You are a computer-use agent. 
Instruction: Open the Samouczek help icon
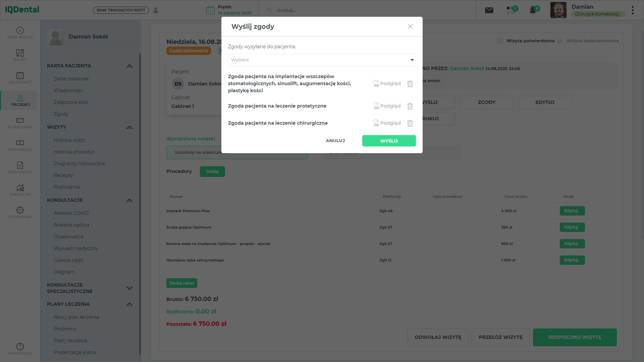(x=20, y=349)
